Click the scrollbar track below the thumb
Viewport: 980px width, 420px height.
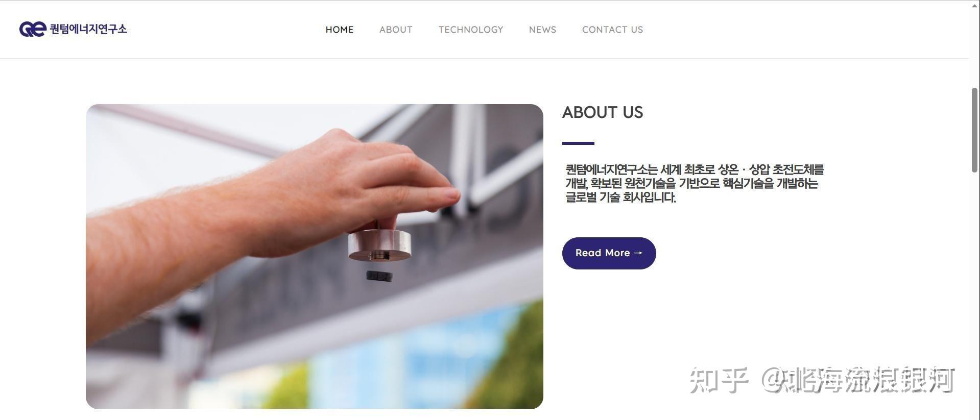point(974,296)
